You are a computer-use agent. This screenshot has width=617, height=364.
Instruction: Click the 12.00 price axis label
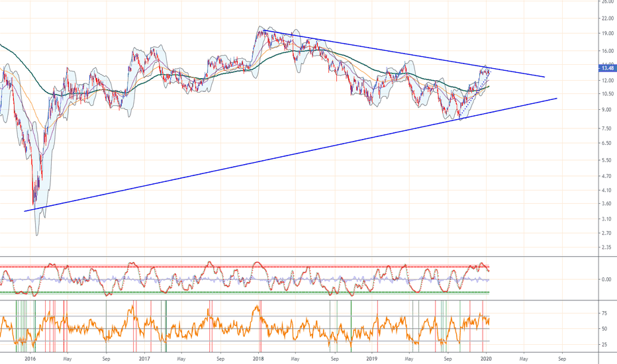click(x=608, y=80)
